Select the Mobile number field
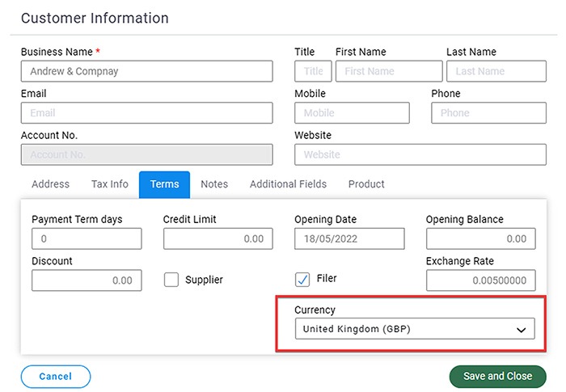This screenshot has width=566, height=392. 352,112
